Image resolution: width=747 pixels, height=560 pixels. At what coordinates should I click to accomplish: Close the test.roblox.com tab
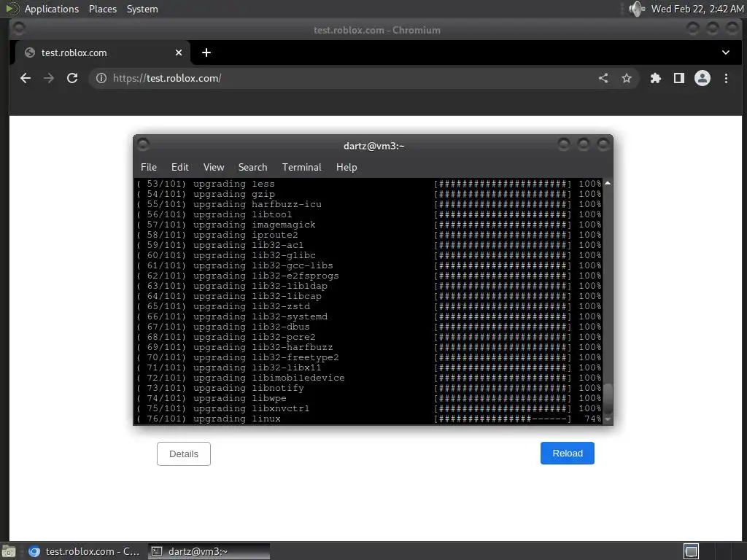tap(179, 52)
